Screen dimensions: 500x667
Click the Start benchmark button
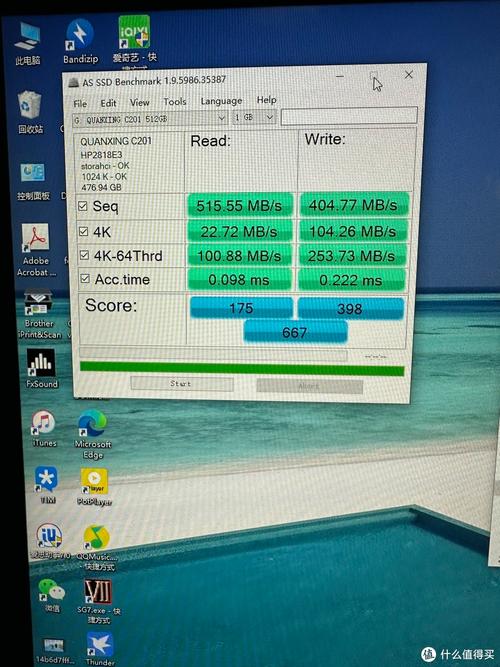click(182, 384)
